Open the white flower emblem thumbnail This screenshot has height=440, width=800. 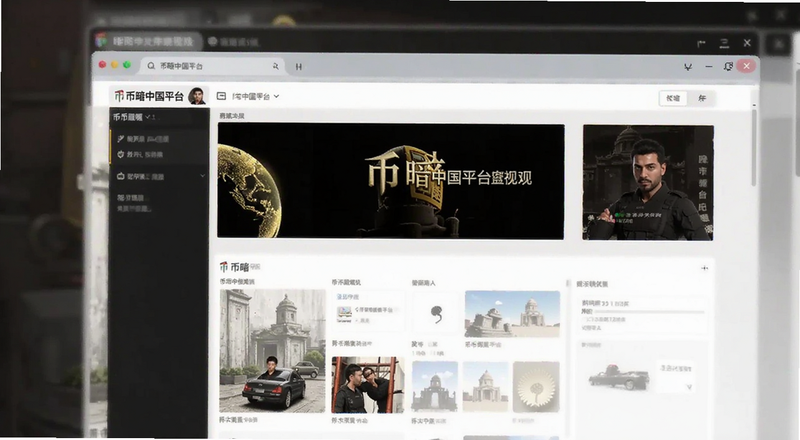[x=536, y=386]
